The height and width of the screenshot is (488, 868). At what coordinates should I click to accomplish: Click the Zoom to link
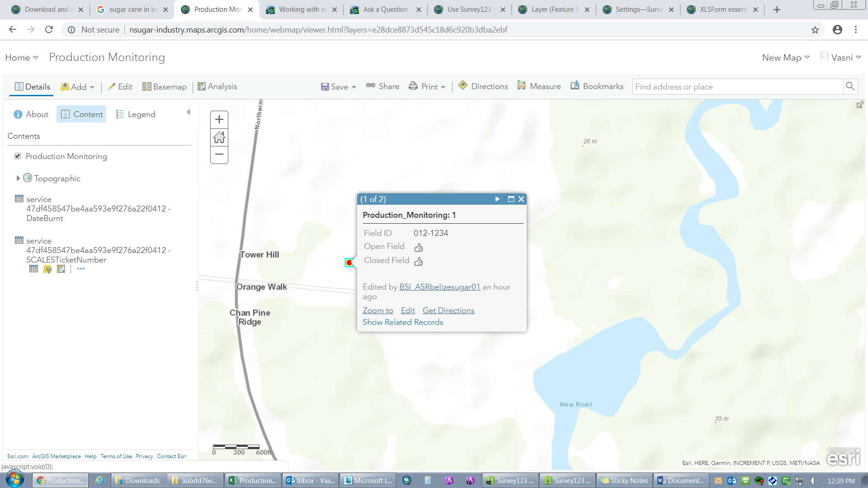pyautogui.click(x=378, y=310)
